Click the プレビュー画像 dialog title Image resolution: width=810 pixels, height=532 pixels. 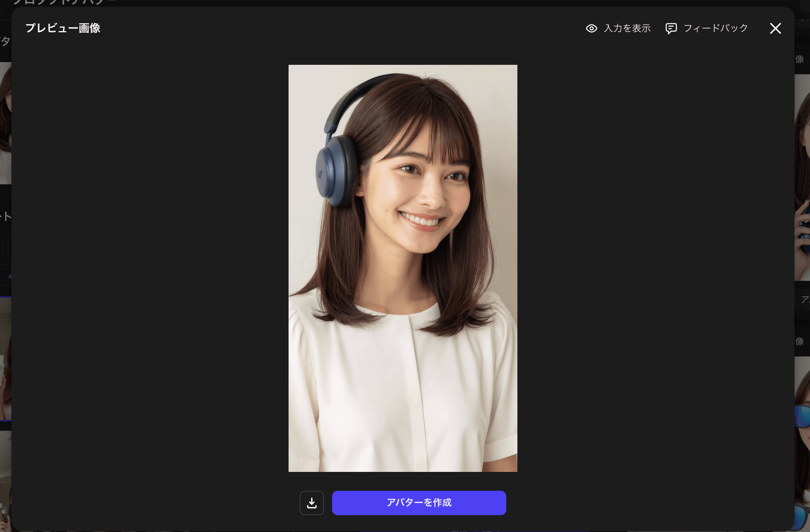point(63,28)
